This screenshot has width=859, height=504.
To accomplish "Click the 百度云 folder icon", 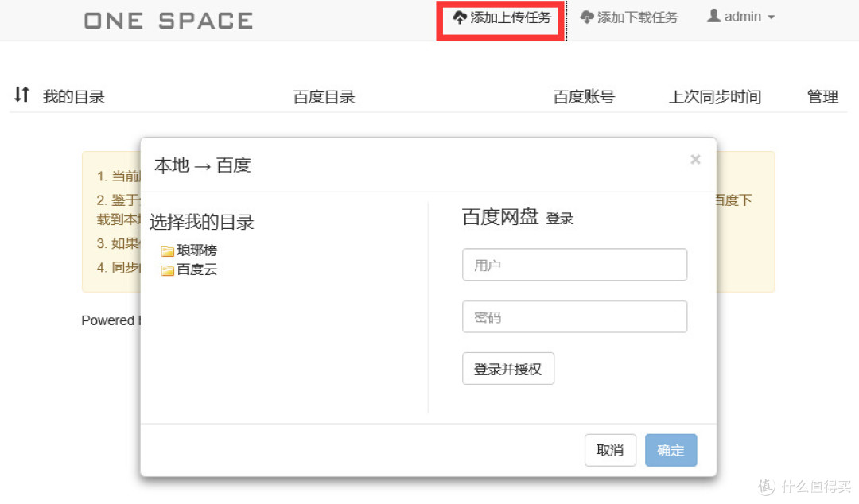I will (x=167, y=270).
